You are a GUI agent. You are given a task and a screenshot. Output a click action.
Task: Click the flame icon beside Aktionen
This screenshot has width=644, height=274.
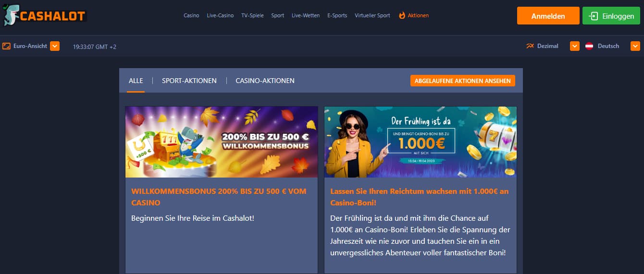[402, 15]
